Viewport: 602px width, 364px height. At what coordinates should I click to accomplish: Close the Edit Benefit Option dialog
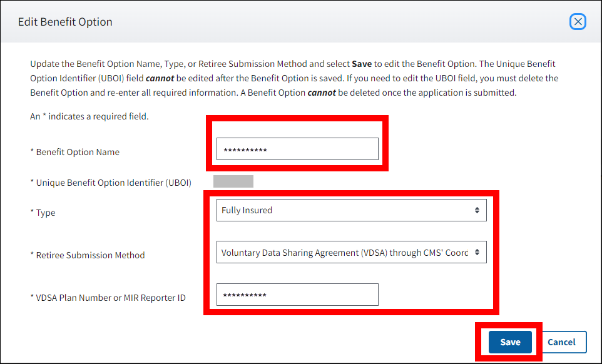click(x=578, y=22)
